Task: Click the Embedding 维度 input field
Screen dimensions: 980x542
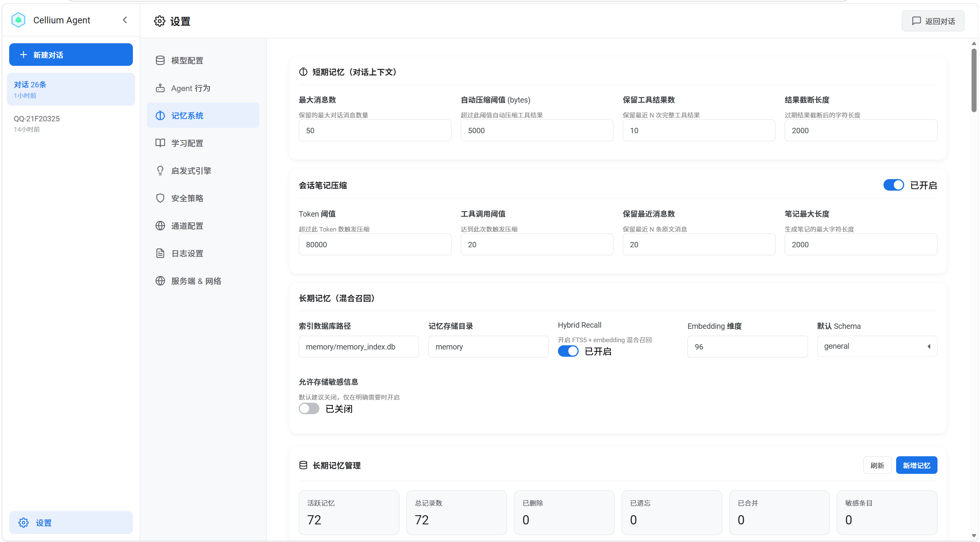Action: [x=747, y=347]
